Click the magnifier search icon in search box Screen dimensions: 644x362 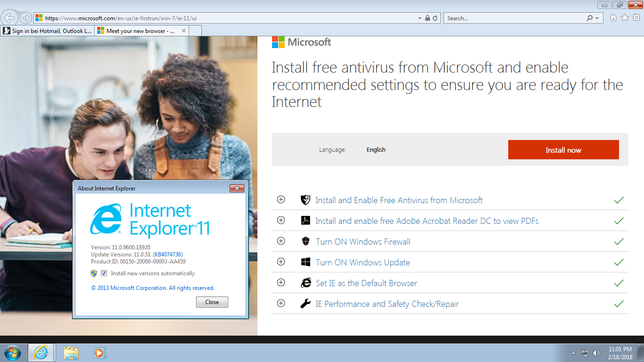[x=589, y=18]
